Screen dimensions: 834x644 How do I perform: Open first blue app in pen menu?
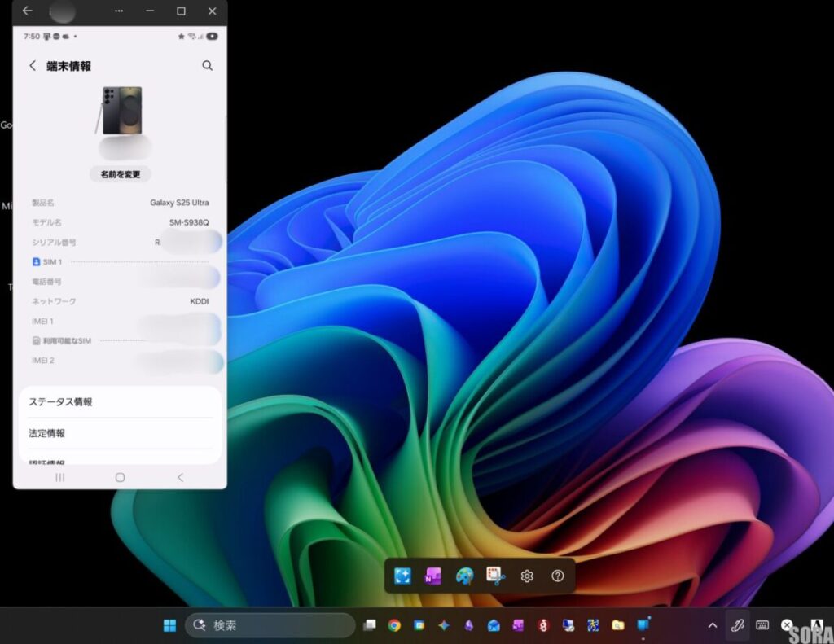402,576
